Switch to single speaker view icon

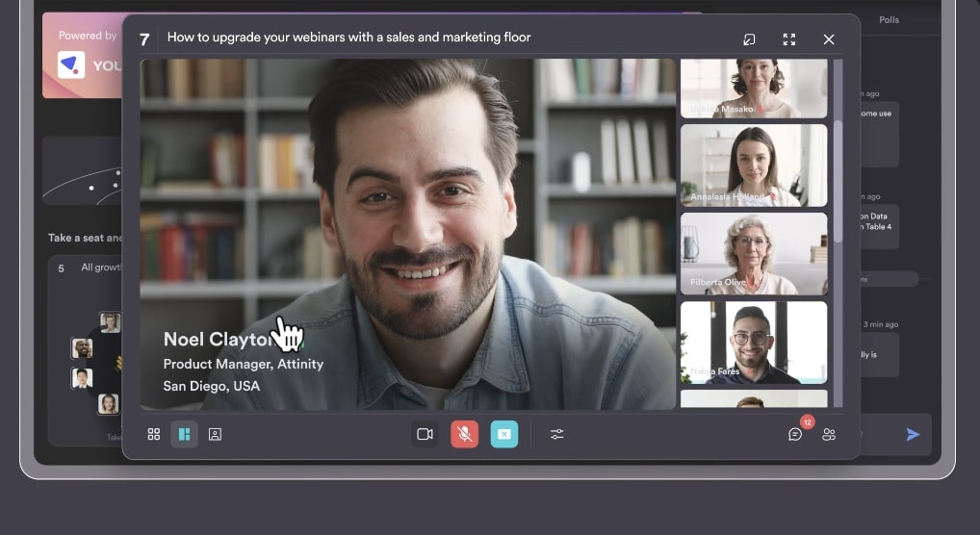pyautogui.click(x=215, y=434)
